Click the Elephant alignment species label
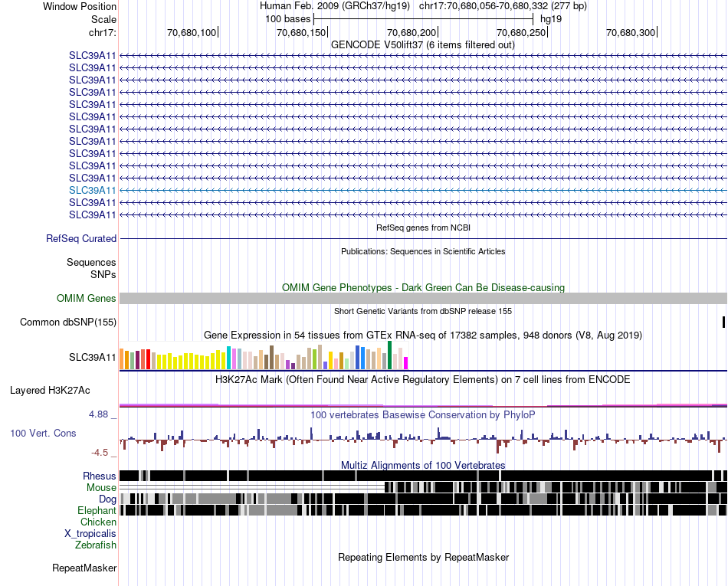 pos(97,510)
